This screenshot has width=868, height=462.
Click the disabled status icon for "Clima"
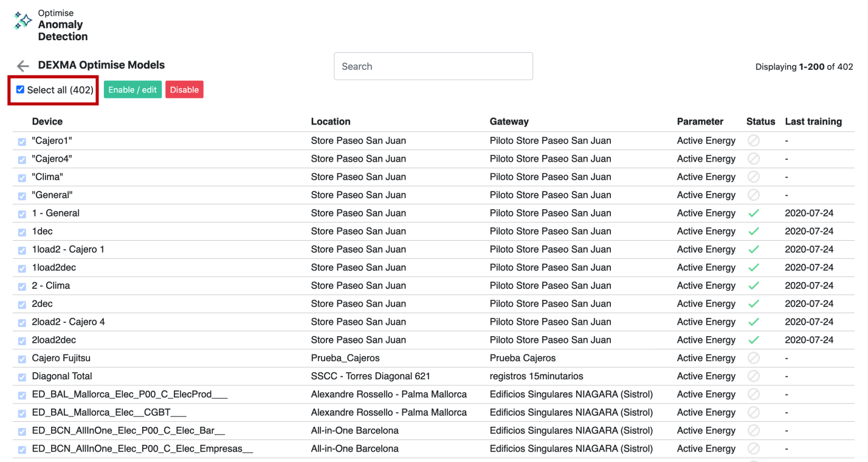pyautogui.click(x=753, y=177)
